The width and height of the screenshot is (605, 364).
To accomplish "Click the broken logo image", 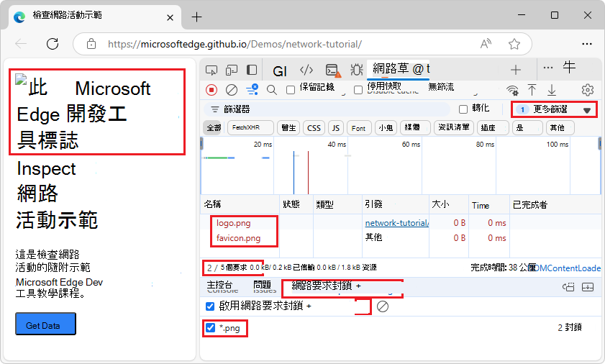I will 21,80.
